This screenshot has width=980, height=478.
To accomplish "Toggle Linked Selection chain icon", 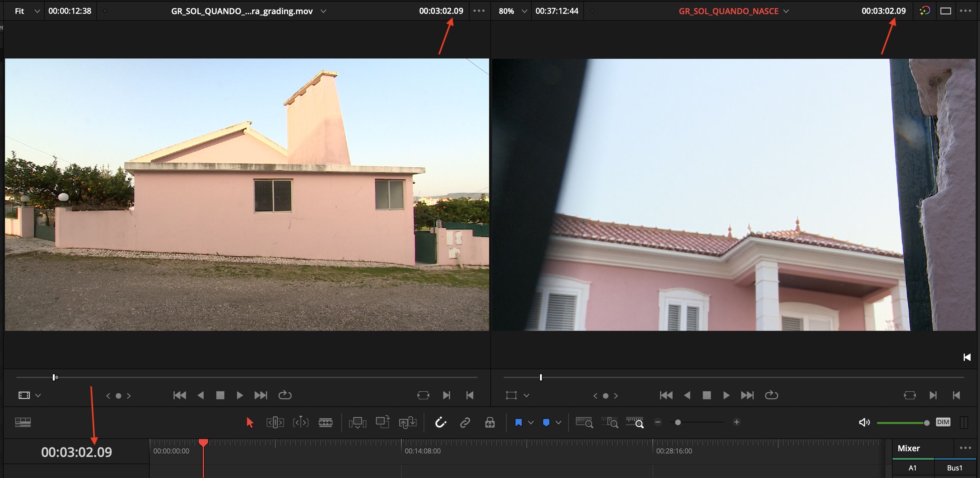I will coord(465,422).
